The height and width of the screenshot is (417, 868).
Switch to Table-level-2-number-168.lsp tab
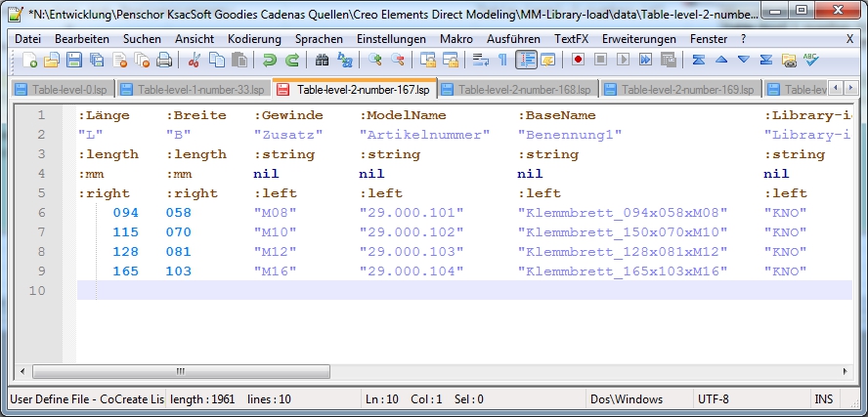(516, 90)
